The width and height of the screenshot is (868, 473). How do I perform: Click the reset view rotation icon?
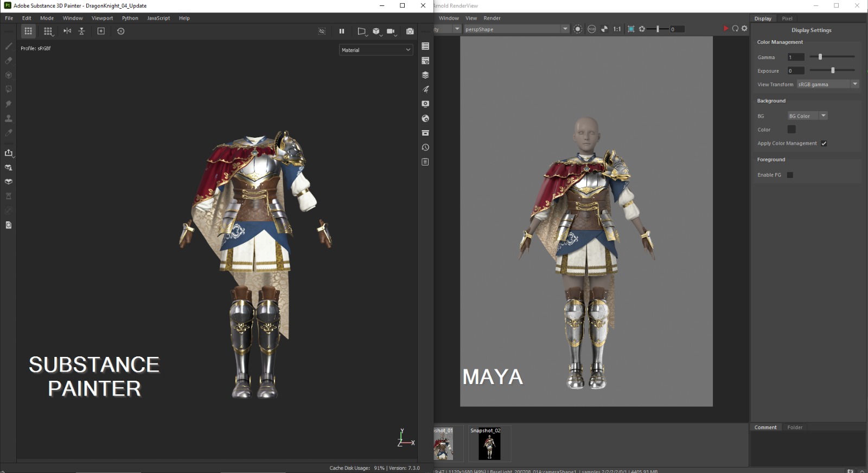pyautogui.click(x=121, y=31)
